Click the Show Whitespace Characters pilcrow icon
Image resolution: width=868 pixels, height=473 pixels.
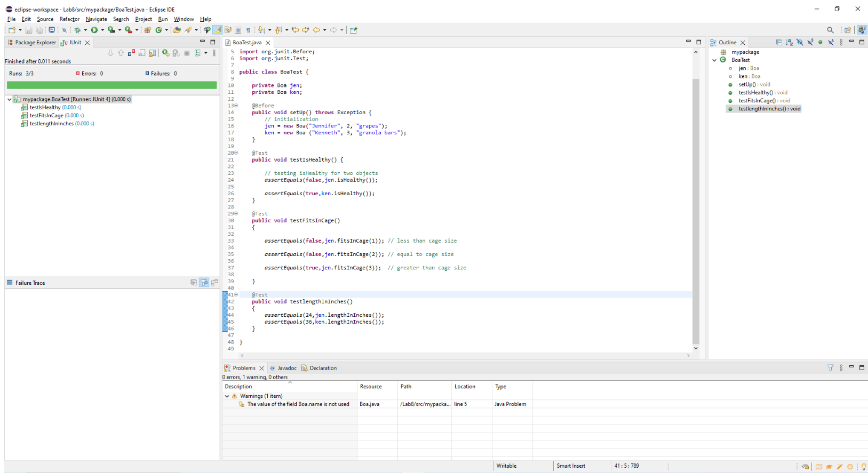click(x=248, y=30)
